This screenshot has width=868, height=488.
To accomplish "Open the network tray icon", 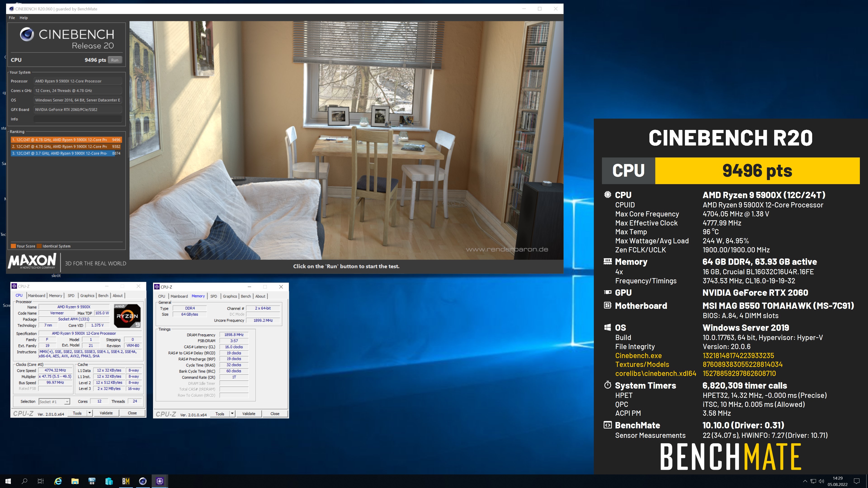I will coord(813,481).
